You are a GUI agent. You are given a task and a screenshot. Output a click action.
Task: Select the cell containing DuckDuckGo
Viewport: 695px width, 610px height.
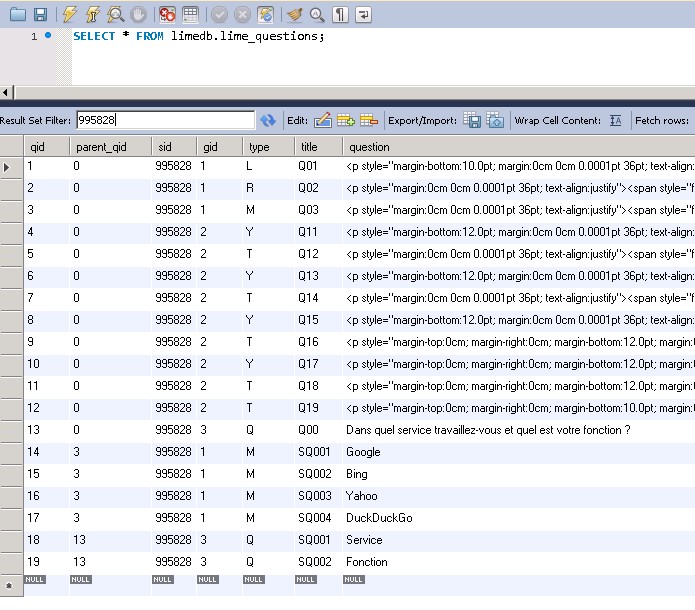(377, 518)
